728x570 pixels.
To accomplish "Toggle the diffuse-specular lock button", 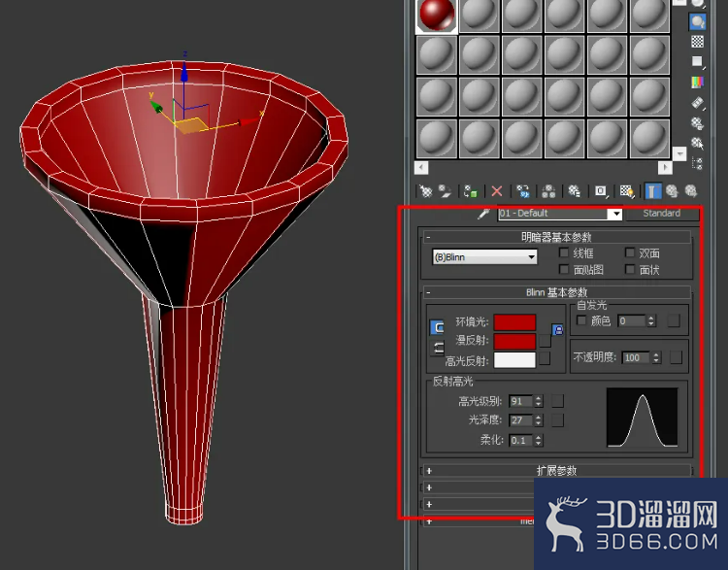I will (438, 348).
